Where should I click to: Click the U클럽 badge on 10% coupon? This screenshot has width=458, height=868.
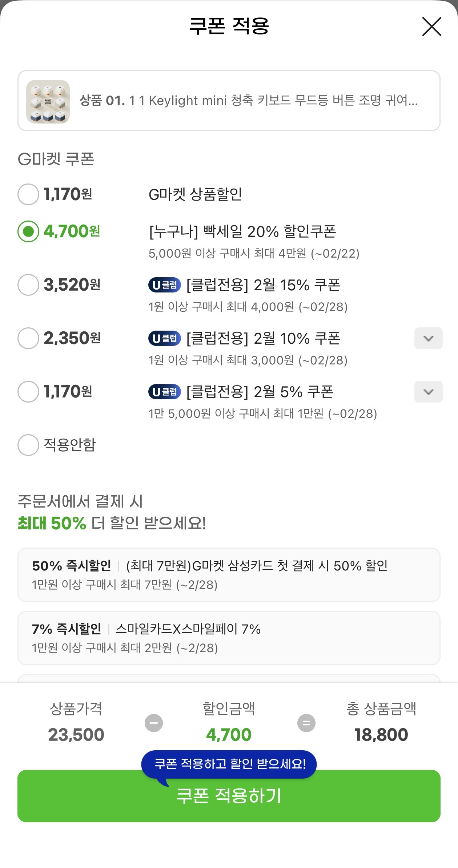[x=165, y=338]
